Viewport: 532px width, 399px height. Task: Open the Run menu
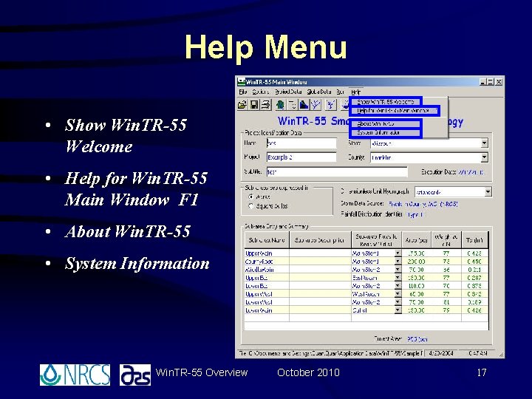coord(340,92)
